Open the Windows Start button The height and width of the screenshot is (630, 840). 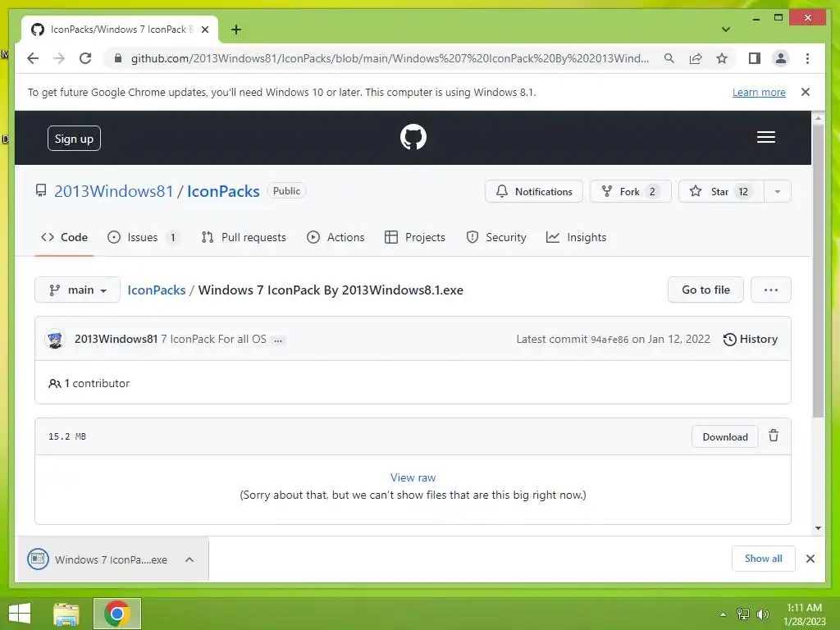(20, 614)
